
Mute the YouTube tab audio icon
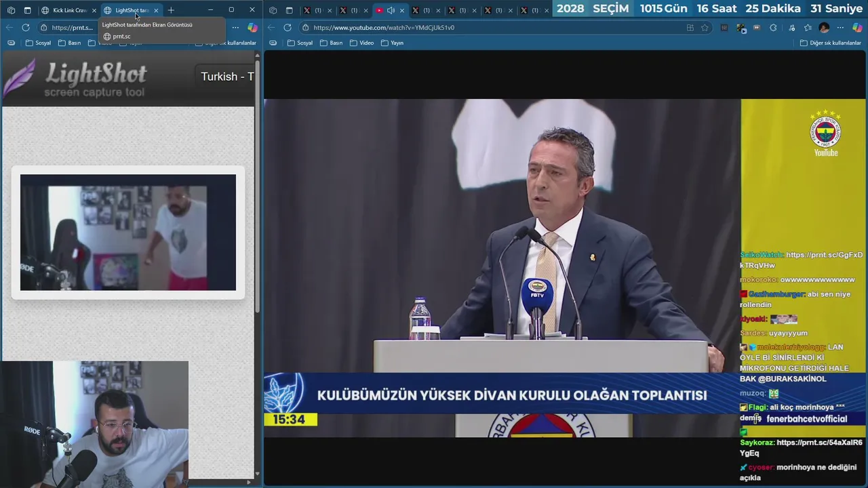(391, 10)
